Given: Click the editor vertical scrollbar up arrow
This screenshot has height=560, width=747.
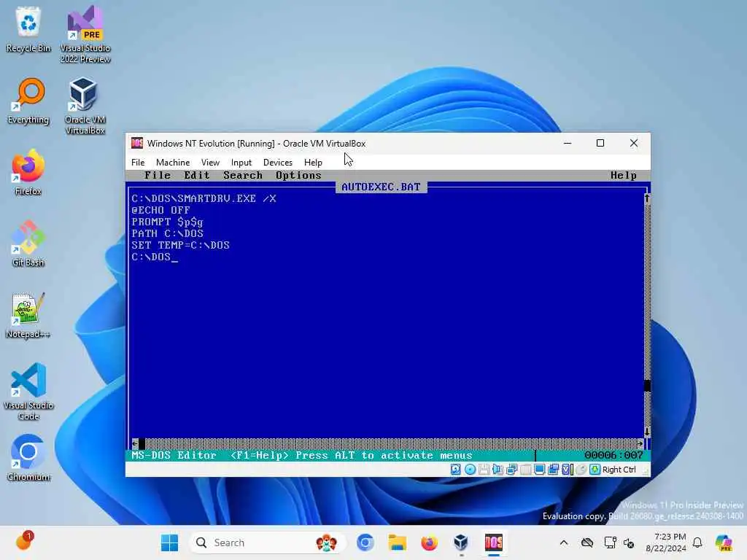Looking at the screenshot, I should pos(647,198).
